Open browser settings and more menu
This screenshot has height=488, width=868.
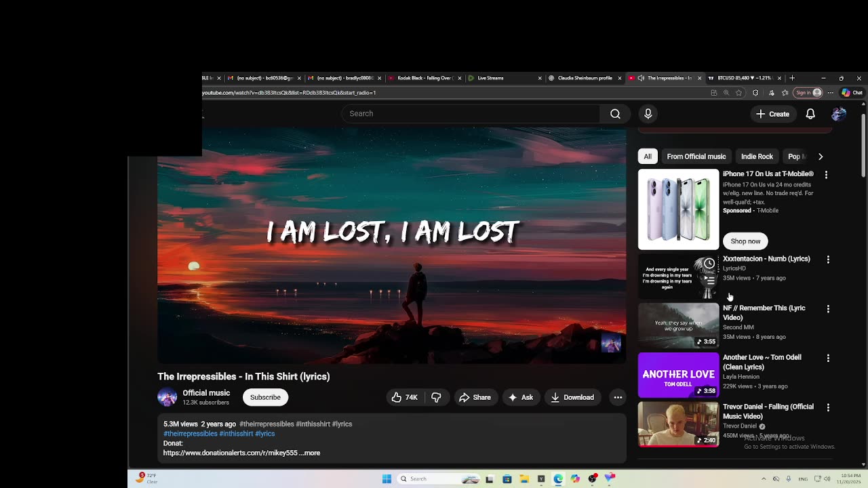[831, 93]
